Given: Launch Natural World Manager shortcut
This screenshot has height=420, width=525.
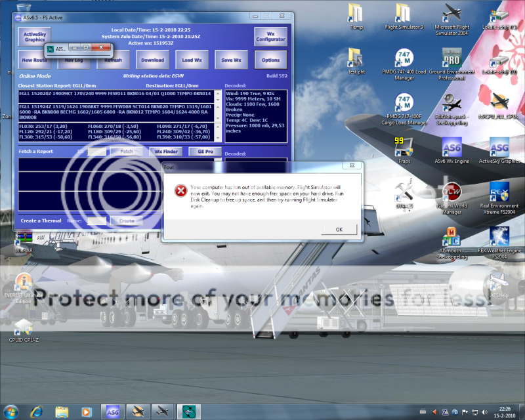Looking at the screenshot, I should pos(451,192).
